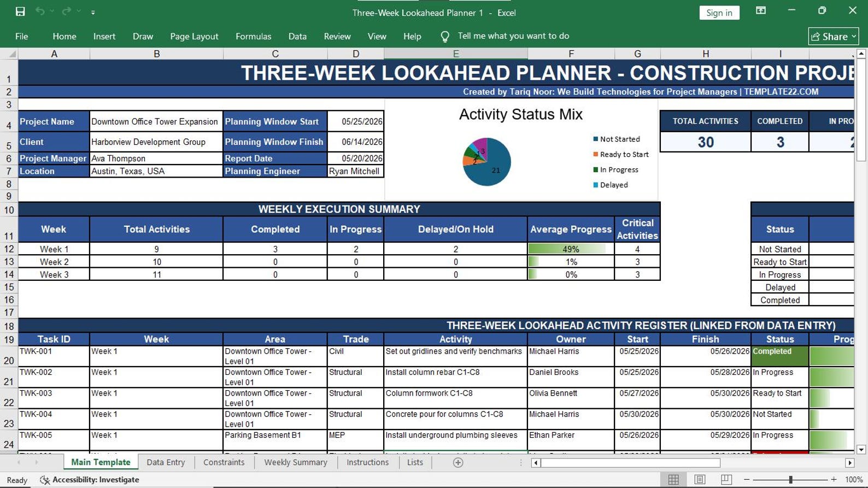Open the Draw ribbon tab

(143, 37)
